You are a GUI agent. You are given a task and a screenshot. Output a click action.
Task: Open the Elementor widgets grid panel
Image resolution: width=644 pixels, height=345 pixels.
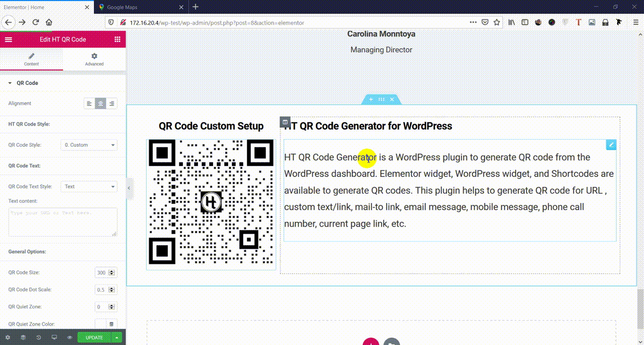click(118, 39)
